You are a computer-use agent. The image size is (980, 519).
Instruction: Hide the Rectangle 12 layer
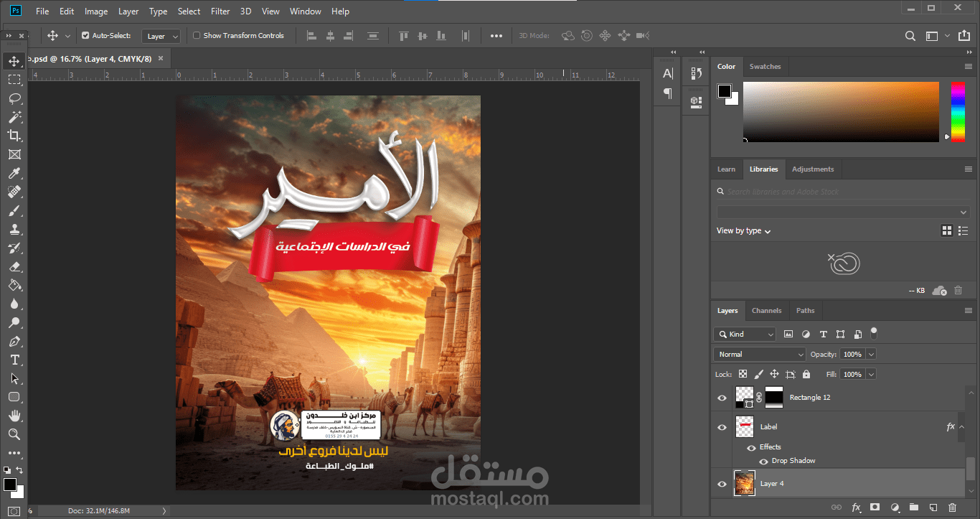point(722,397)
